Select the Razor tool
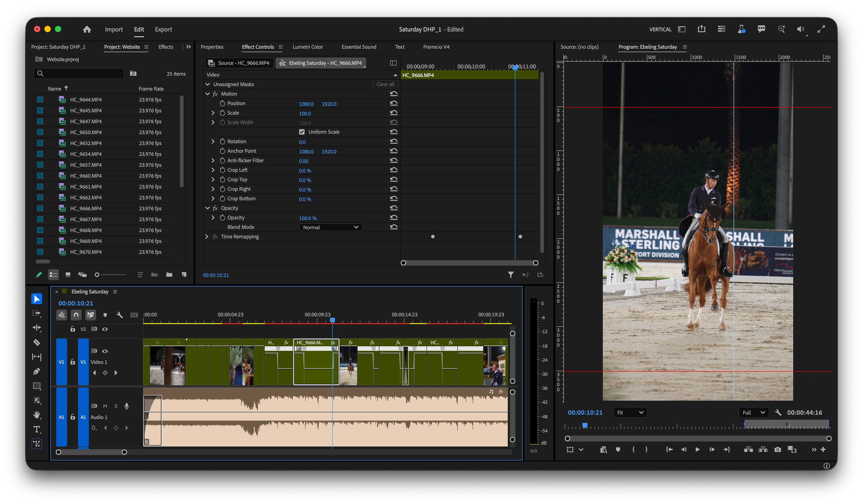The image size is (863, 504). coord(37,342)
